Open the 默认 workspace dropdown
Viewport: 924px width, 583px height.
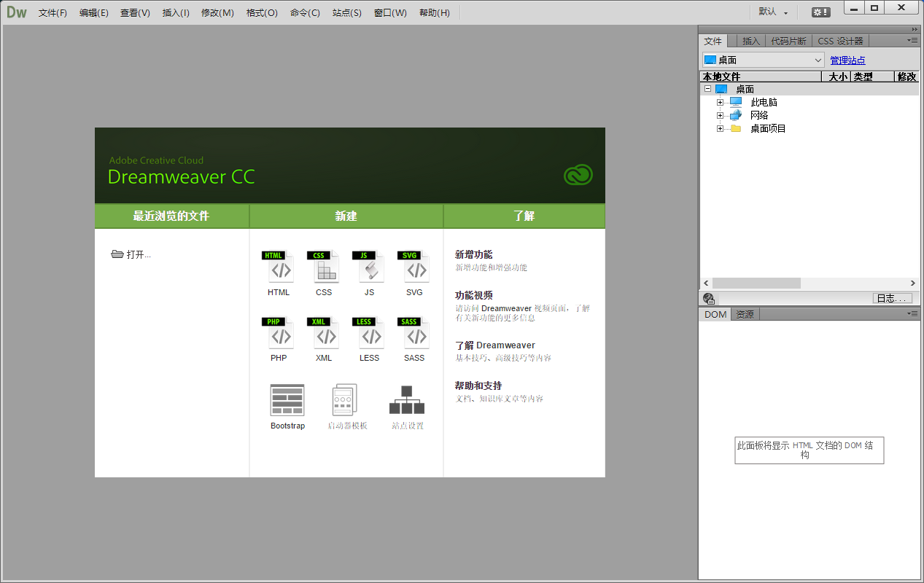tap(774, 12)
